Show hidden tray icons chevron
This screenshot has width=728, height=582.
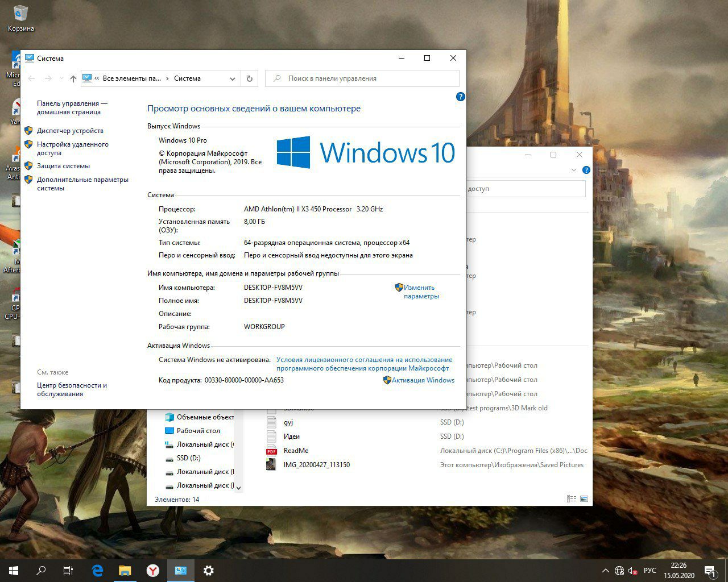pos(605,571)
